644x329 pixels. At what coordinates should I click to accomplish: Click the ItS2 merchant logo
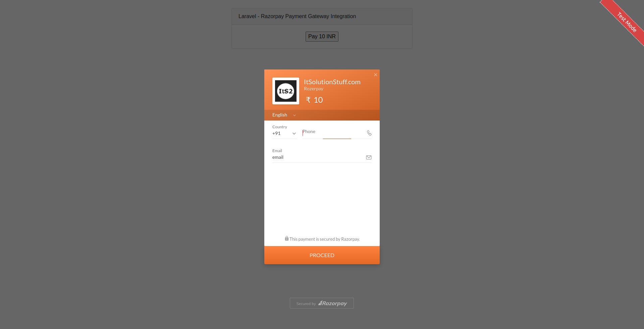point(286,91)
